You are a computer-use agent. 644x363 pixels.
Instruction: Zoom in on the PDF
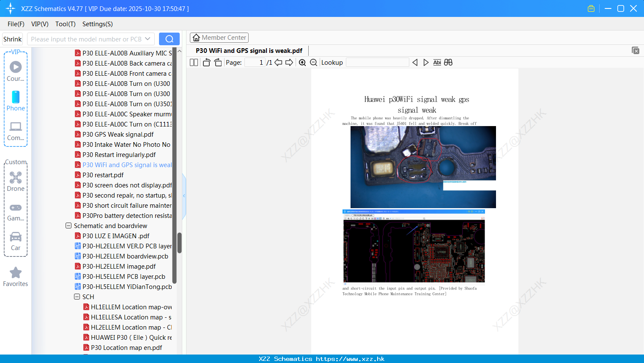point(302,62)
